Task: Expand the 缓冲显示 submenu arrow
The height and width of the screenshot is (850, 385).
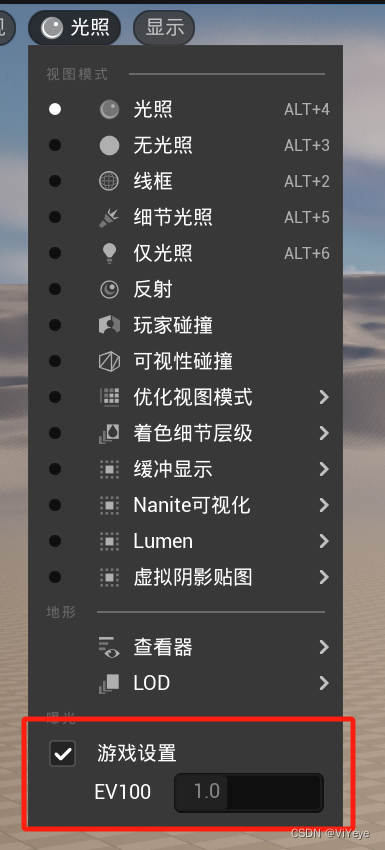Action: 324,469
